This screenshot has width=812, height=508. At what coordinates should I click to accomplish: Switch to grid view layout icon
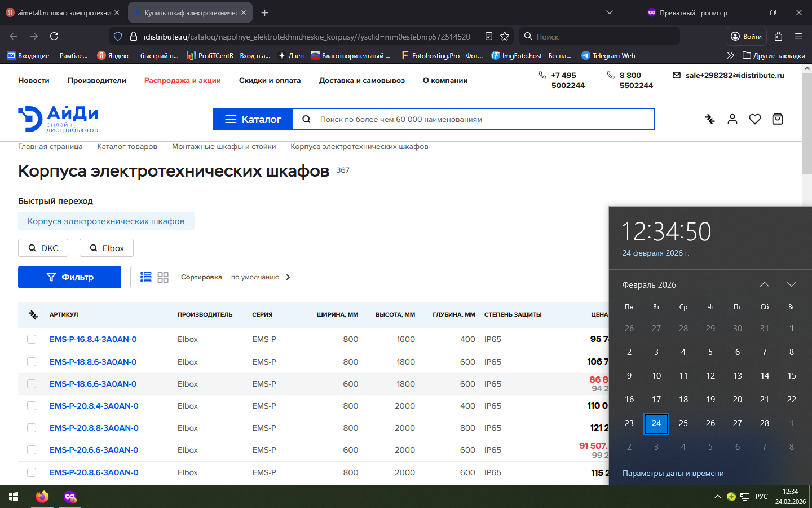163,277
